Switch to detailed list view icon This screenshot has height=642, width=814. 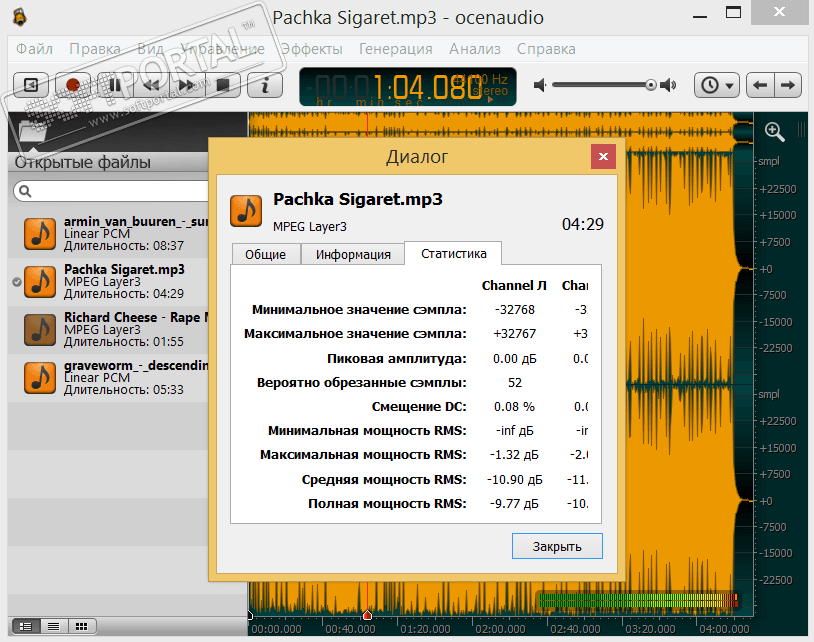[x=25, y=626]
